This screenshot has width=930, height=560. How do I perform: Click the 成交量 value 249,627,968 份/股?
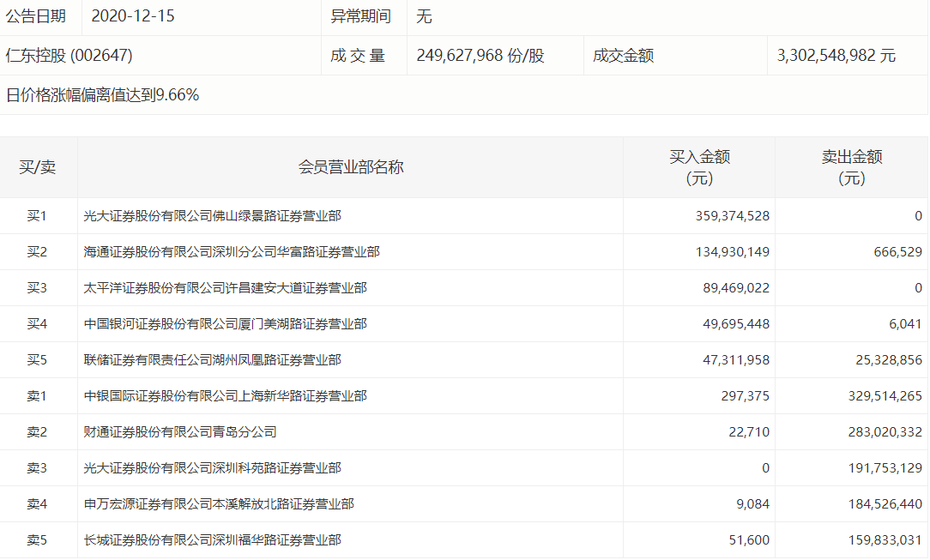(480, 56)
